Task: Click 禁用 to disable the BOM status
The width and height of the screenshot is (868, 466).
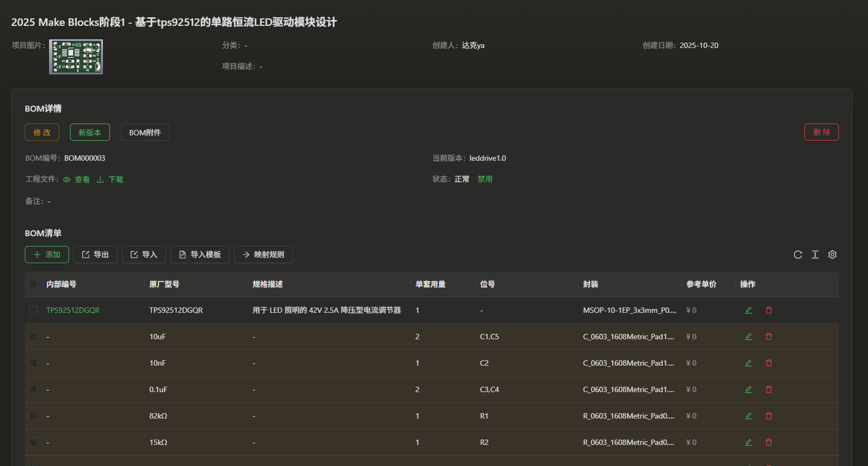Action: tap(485, 179)
